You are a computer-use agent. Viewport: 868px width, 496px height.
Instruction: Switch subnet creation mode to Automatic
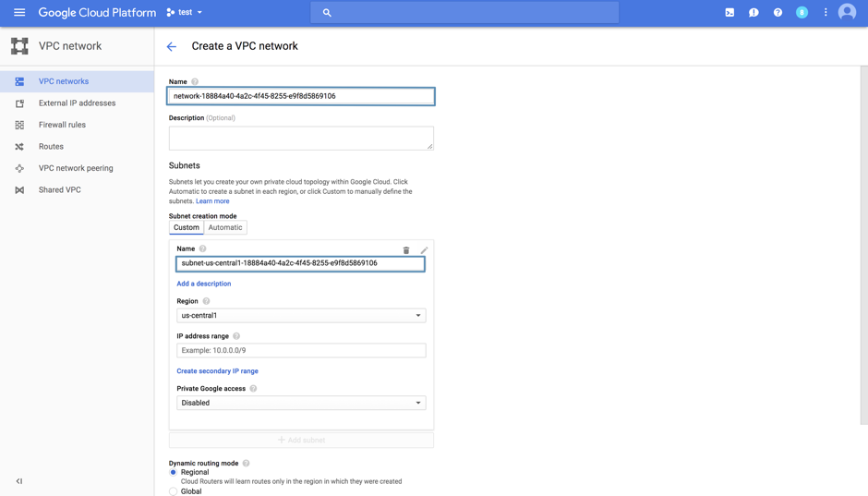(x=225, y=227)
